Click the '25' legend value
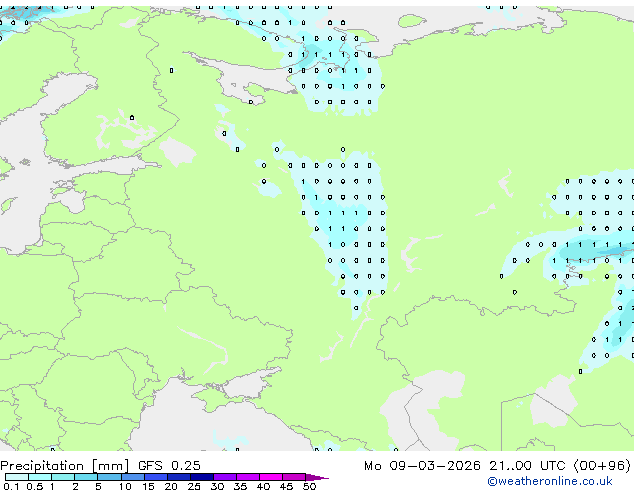 click(x=194, y=486)
